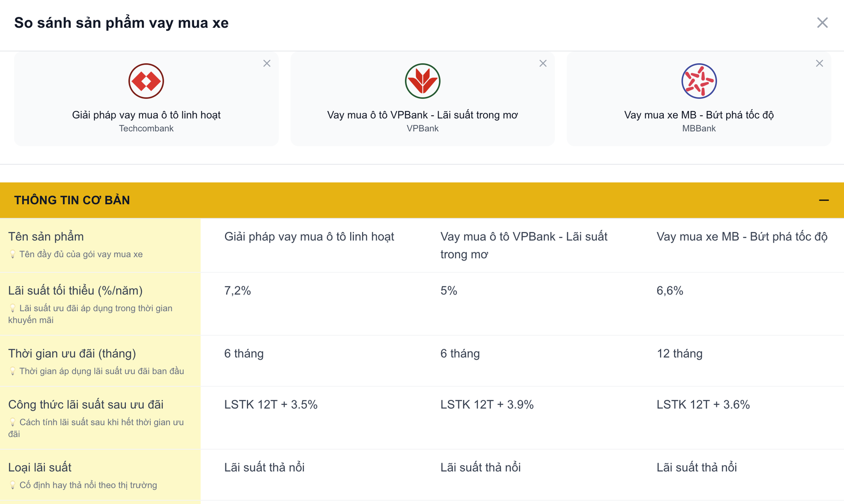Remove the VPBank product from comparison
The width and height of the screenshot is (844, 504).
coord(543,63)
